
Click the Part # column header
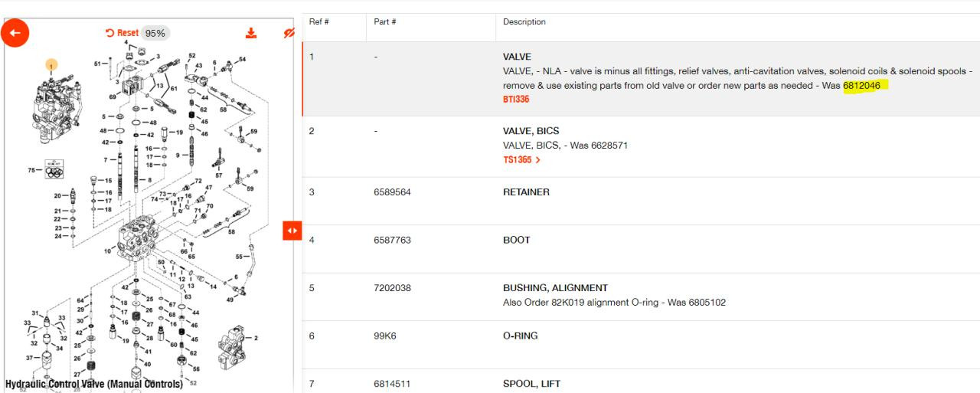point(384,21)
